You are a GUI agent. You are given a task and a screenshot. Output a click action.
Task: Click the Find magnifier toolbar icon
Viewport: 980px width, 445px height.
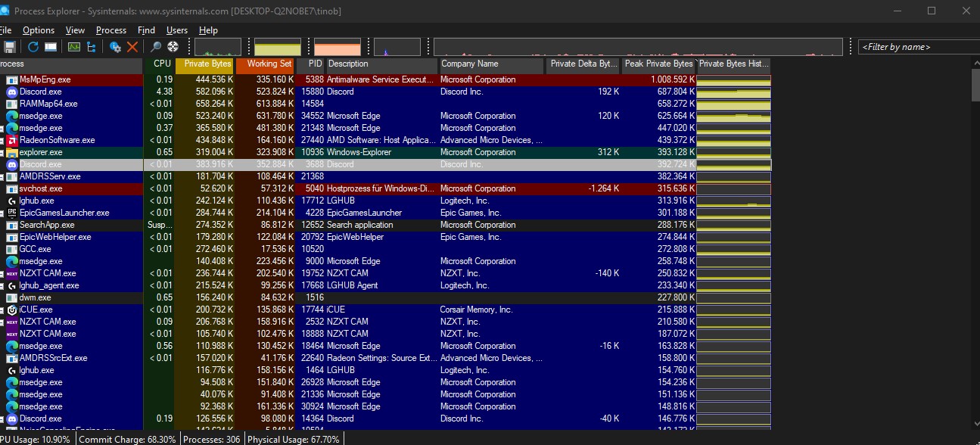coord(156,47)
